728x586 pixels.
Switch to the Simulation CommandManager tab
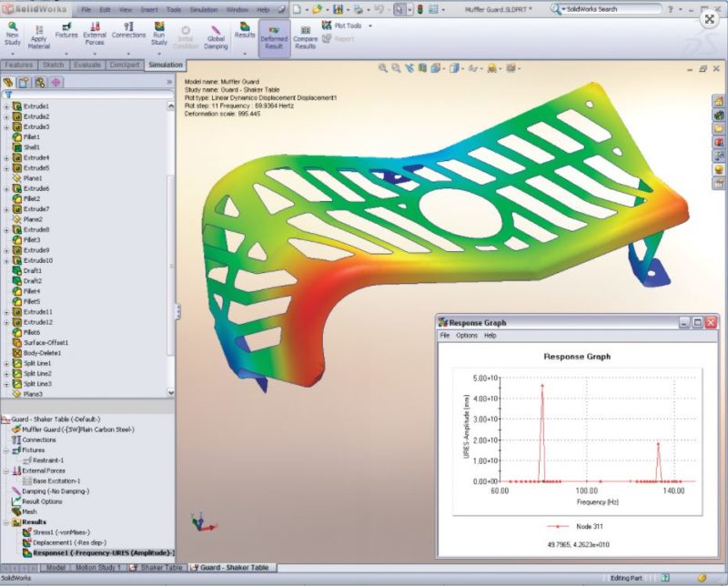click(x=166, y=65)
